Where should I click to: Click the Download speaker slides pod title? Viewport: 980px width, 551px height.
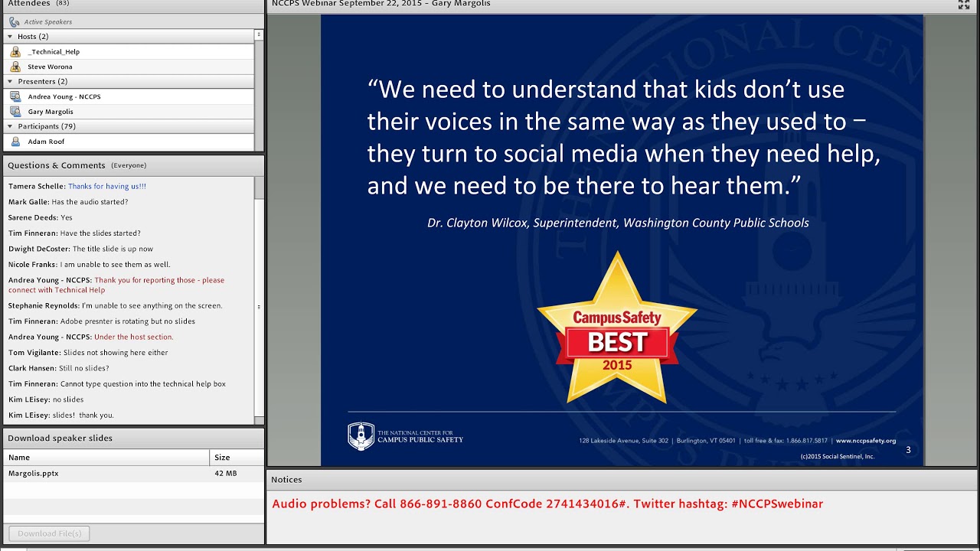60,439
